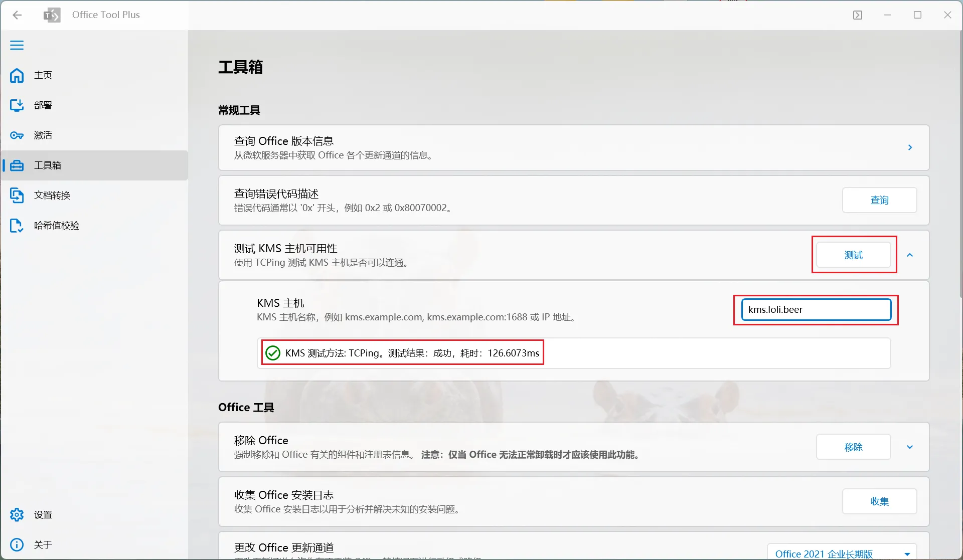Click the KMS host input field
This screenshot has height=560, width=963.
(816, 310)
